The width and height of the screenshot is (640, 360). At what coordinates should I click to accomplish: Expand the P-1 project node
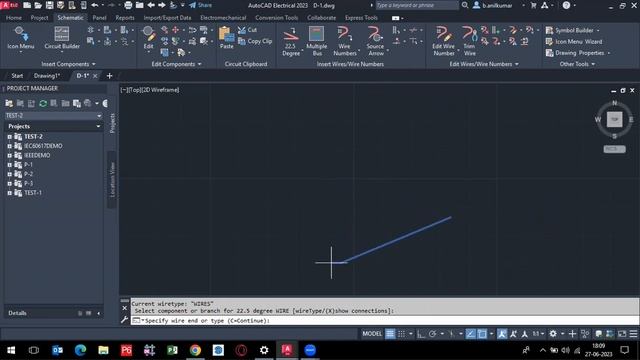9,165
